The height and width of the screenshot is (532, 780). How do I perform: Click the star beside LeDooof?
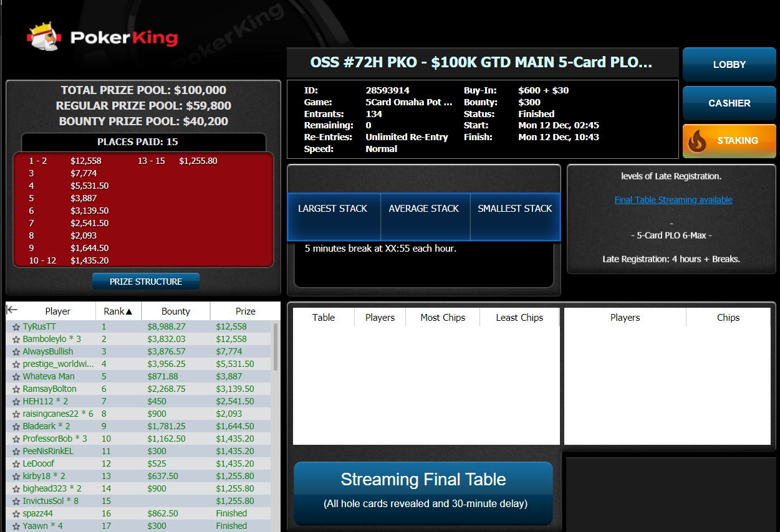click(x=16, y=464)
